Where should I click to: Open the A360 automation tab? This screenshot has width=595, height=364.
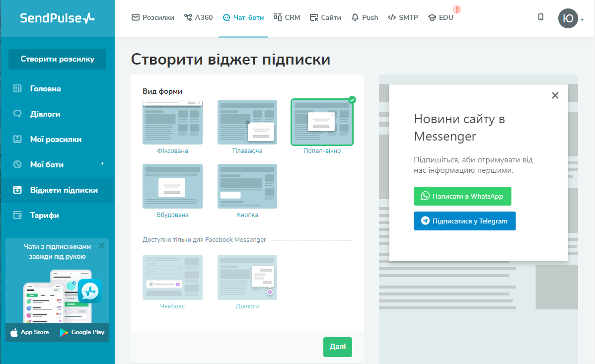[199, 17]
